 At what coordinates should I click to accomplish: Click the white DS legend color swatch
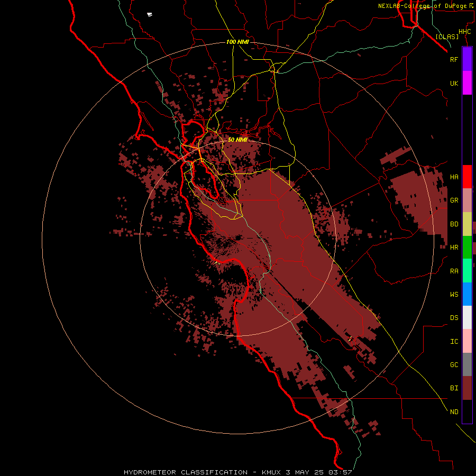(467, 317)
